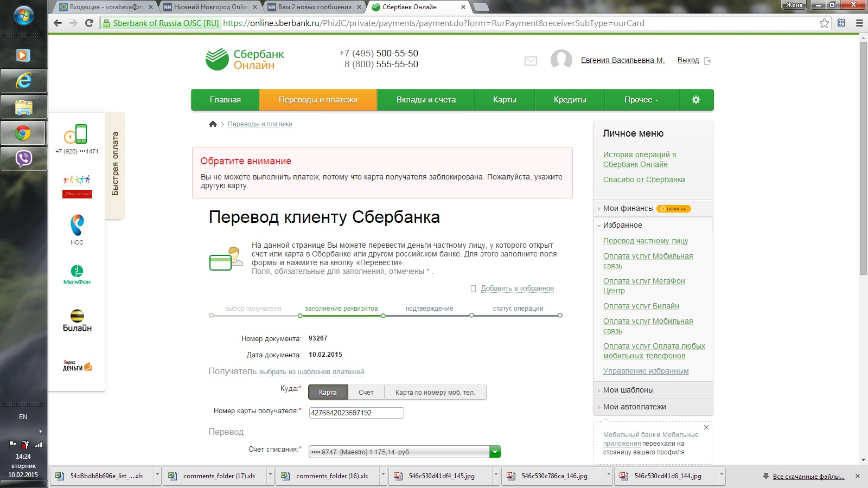The width and height of the screenshot is (868, 488).
Task: Go to the 'Карты' tab
Action: point(505,100)
